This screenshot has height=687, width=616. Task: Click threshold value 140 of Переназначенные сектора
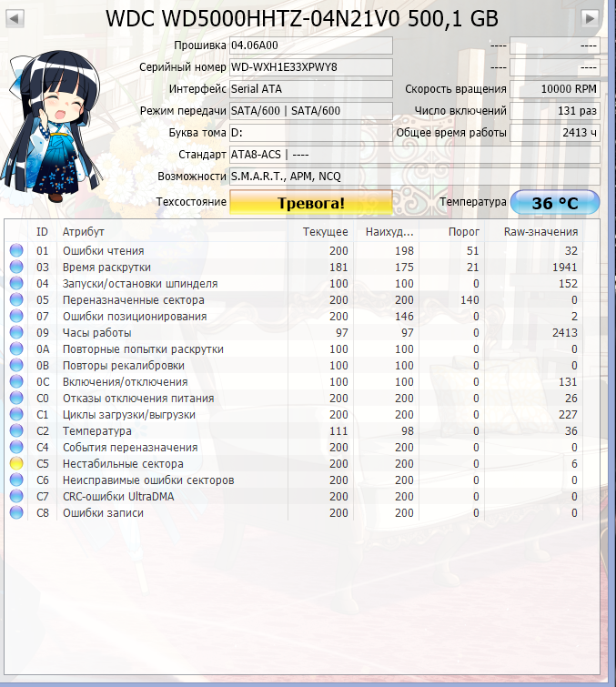tap(470, 300)
